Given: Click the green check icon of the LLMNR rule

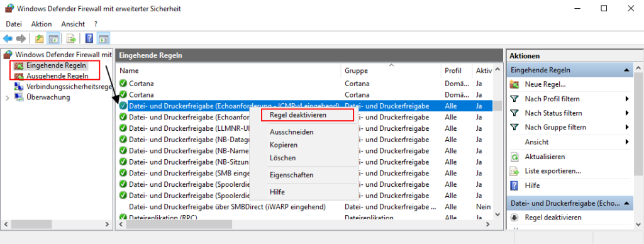Looking at the screenshot, I should point(123,128).
